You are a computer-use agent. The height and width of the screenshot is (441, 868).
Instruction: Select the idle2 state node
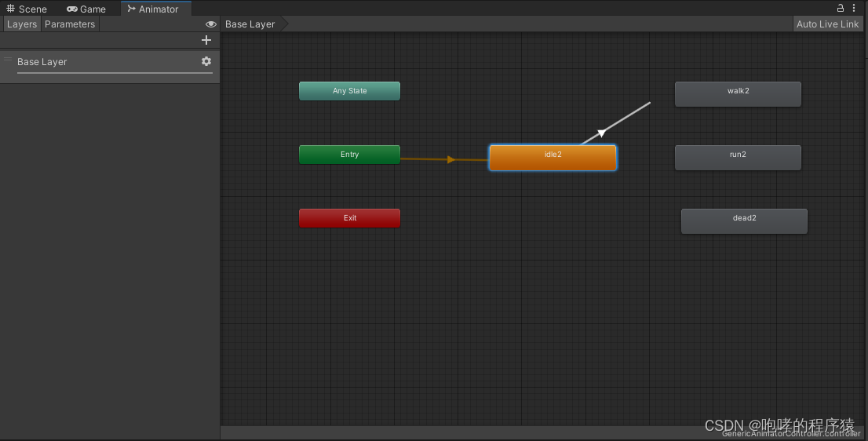(x=553, y=158)
